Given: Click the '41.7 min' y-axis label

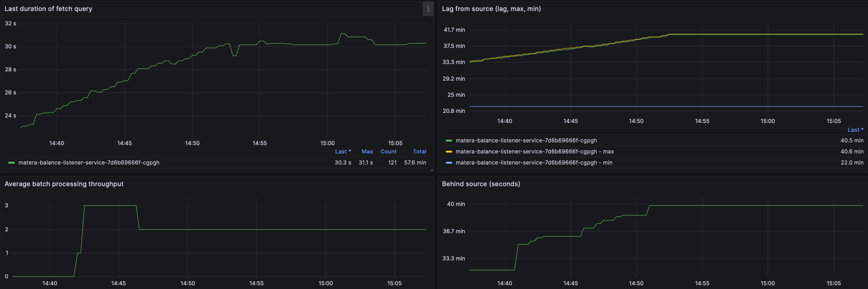Looking at the screenshot, I should click(x=454, y=30).
